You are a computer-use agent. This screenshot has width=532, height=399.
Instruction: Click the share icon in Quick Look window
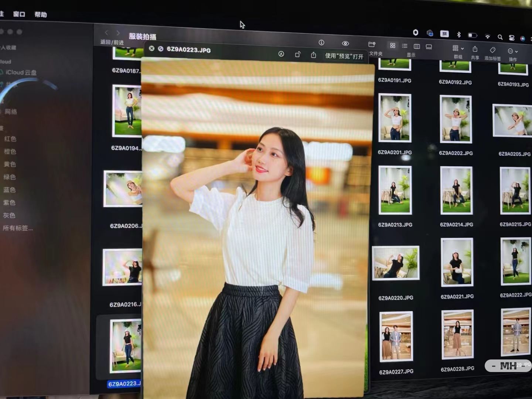pos(313,55)
